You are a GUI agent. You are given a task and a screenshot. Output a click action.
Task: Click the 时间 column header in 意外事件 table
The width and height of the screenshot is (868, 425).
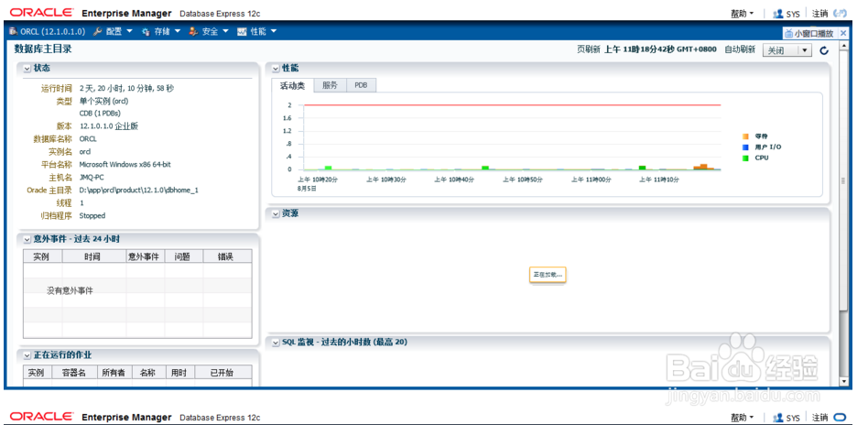92,256
